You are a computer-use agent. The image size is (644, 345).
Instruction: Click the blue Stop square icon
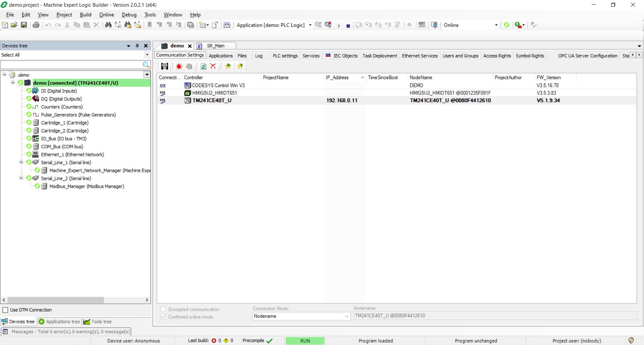point(348,26)
